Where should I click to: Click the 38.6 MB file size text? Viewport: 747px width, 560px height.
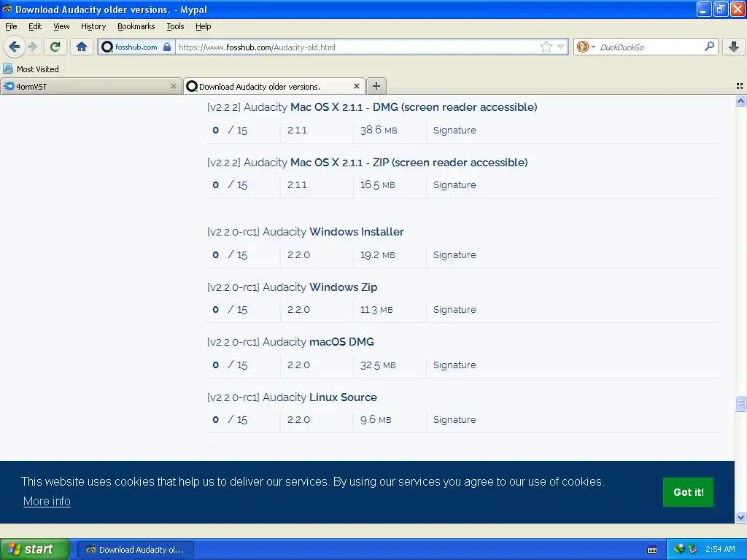click(x=379, y=130)
